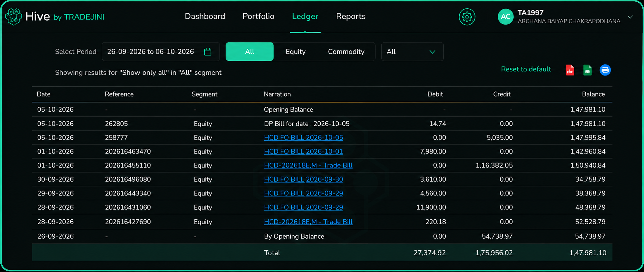Click the Balance column header
644x272 pixels.
(593, 94)
